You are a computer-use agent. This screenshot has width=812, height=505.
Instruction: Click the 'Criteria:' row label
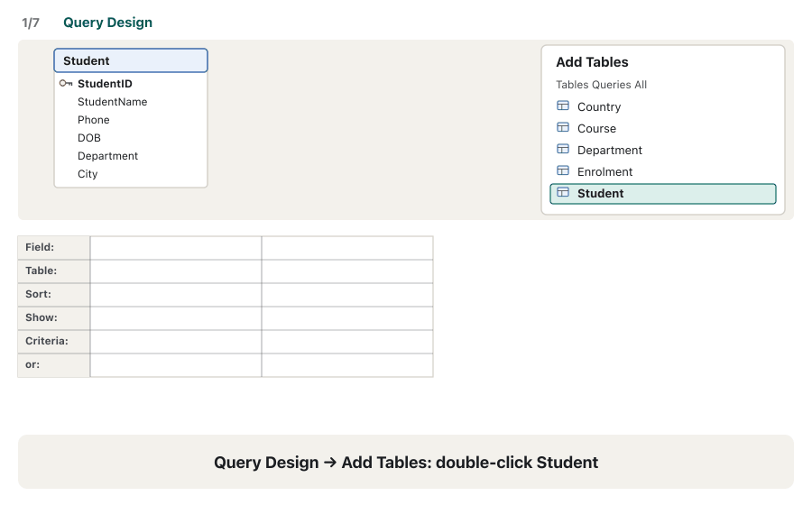coord(47,341)
